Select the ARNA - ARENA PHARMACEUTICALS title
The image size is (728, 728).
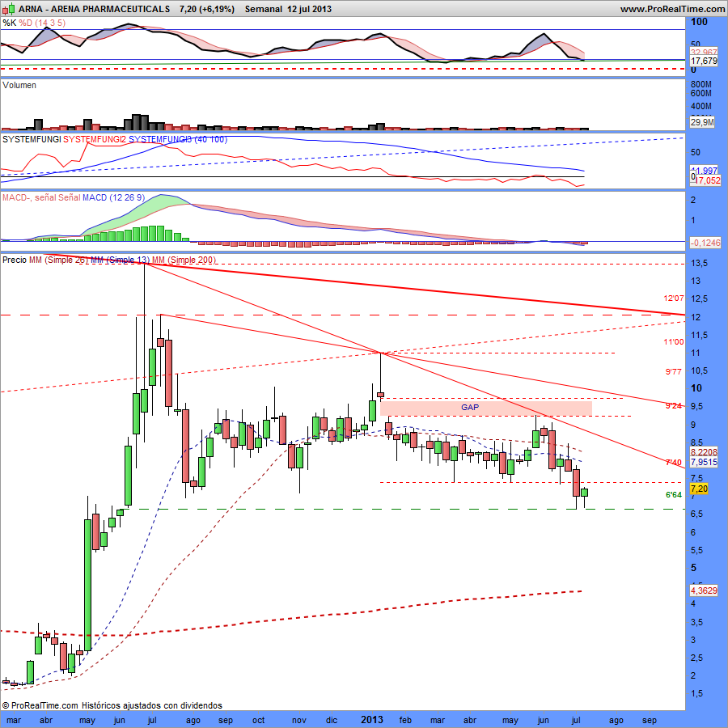pyautogui.click(x=95, y=9)
